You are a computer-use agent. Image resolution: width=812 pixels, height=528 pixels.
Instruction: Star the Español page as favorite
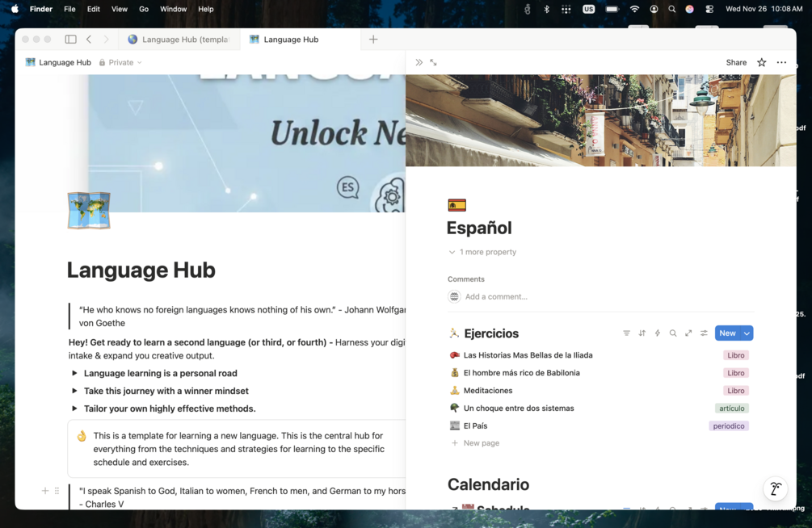point(761,63)
